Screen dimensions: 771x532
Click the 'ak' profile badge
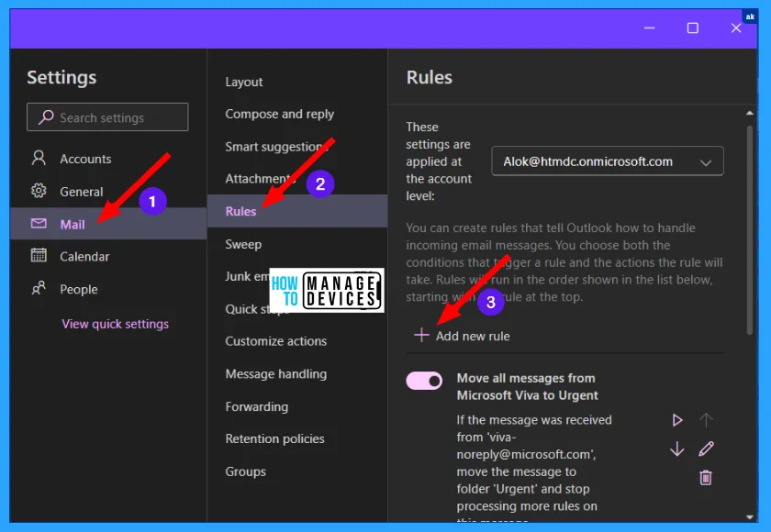tap(750, 17)
